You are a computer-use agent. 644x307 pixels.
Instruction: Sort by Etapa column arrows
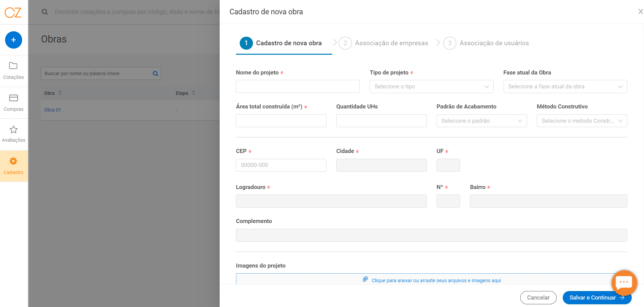(193, 93)
